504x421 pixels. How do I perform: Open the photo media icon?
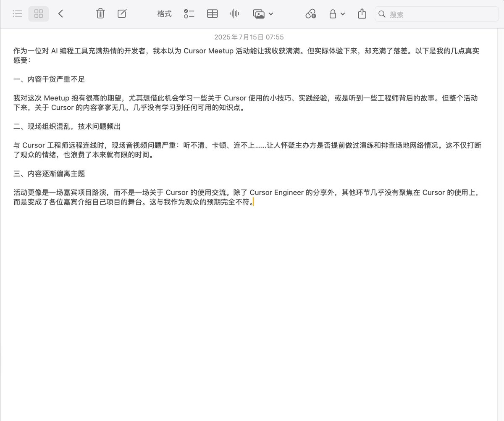point(259,14)
